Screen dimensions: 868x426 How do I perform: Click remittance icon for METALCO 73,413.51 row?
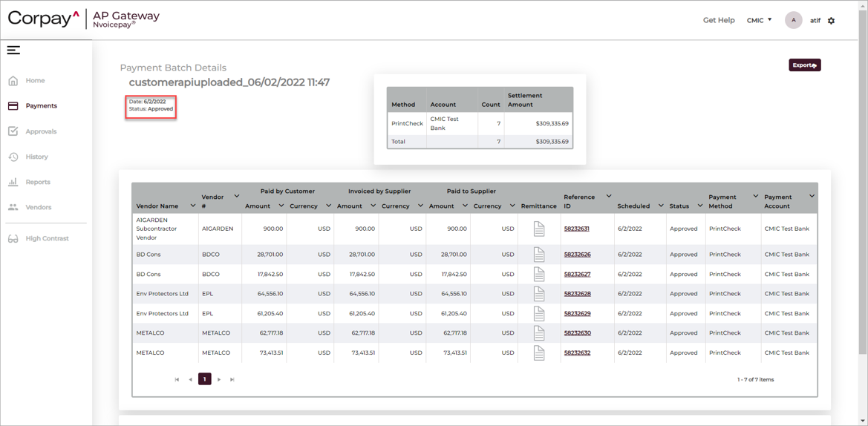[x=539, y=353]
